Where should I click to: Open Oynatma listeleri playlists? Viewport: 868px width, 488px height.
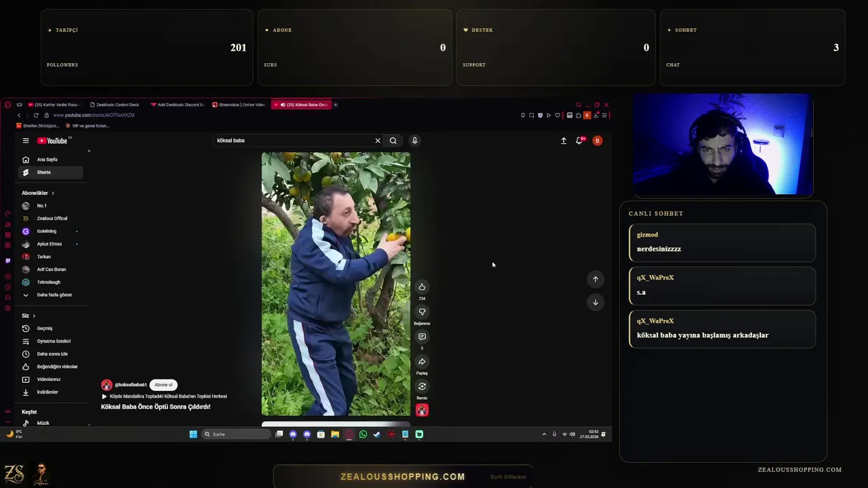(x=51, y=341)
